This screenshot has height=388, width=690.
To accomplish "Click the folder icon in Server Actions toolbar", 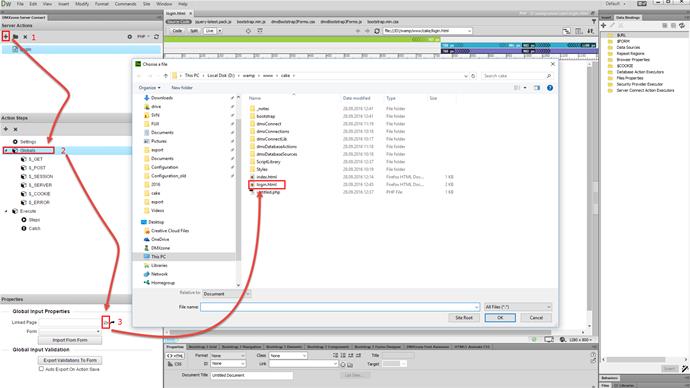I will click(x=15, y=37).
